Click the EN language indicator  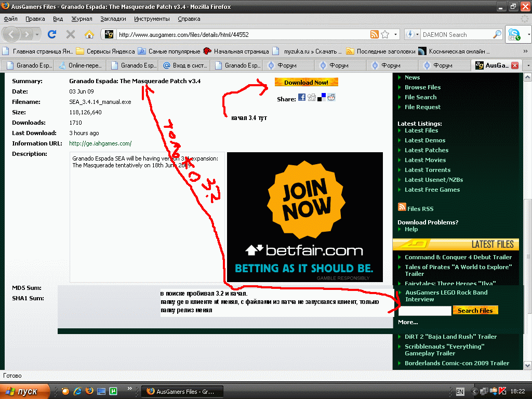pos(460,392)
